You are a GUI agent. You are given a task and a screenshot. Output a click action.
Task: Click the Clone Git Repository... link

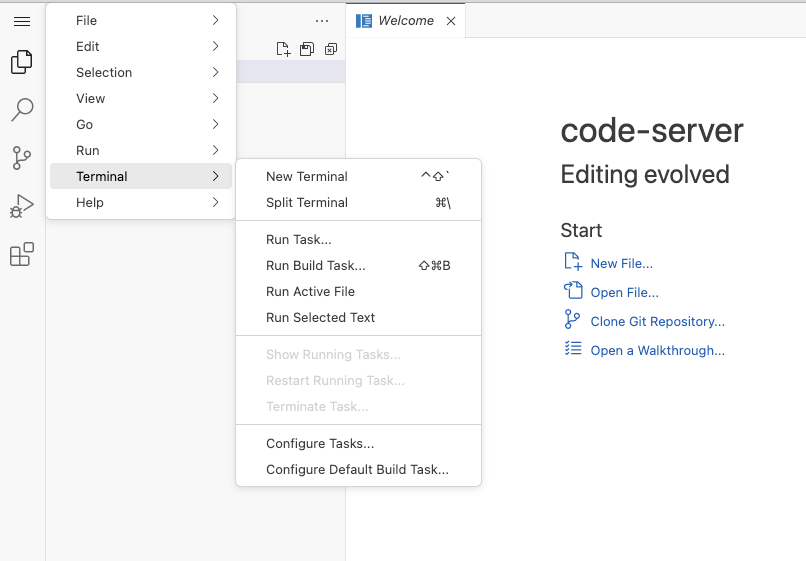point(657,321)
